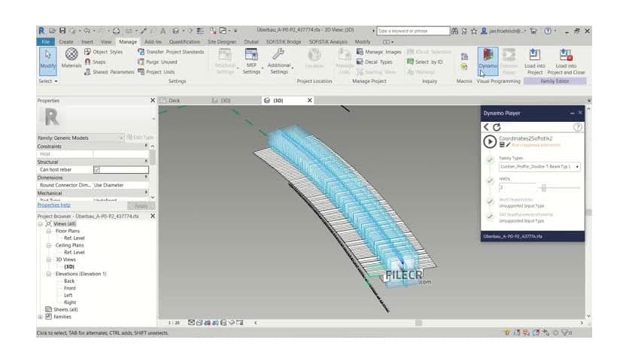This screenshot has width=629, height=364.
Task: Click the NMIN value input field
Action: (x=518, y=187)
